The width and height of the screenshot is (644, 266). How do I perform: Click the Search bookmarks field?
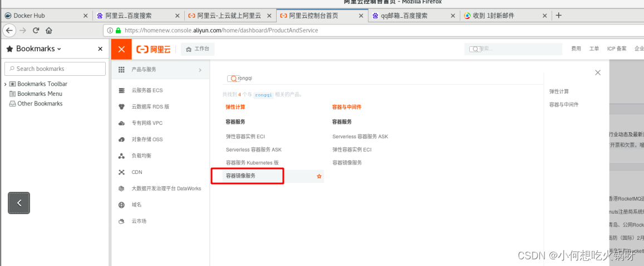point(55,69)
